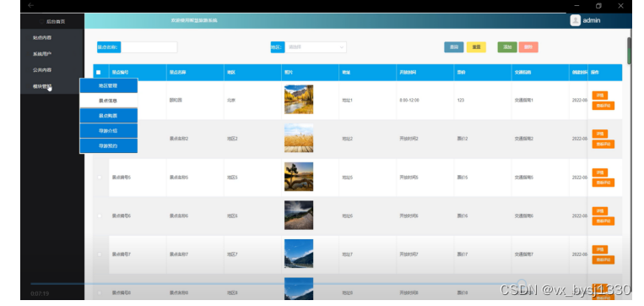Open the 地区 dropdown filter
The width and height of the screenshot is (644, 306).
[x=315, y=47]
